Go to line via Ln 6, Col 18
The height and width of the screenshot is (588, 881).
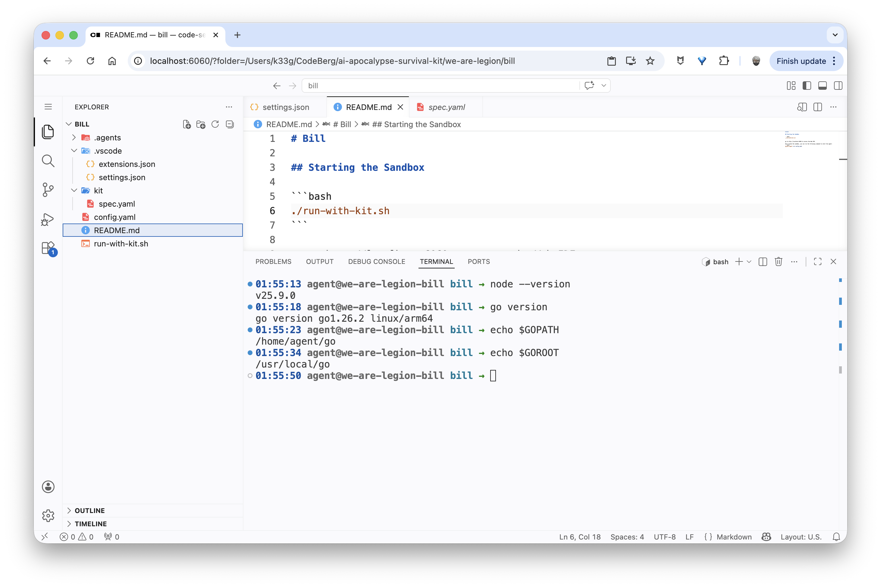click(579, 536)
